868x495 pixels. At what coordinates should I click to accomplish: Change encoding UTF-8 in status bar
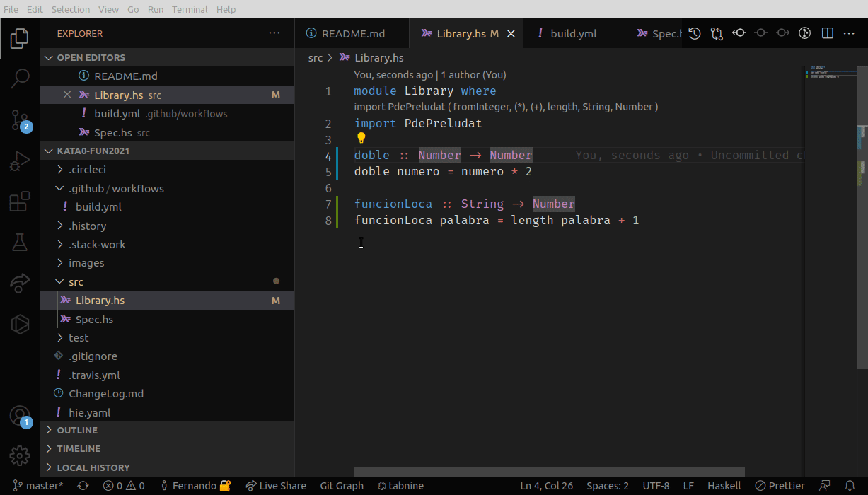point(656,486)
